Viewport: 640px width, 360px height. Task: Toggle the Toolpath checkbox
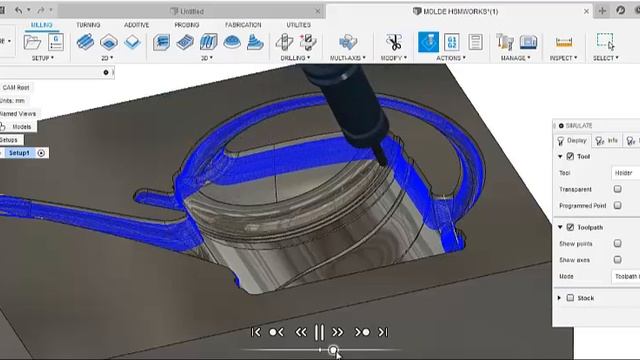pos(570,227)
